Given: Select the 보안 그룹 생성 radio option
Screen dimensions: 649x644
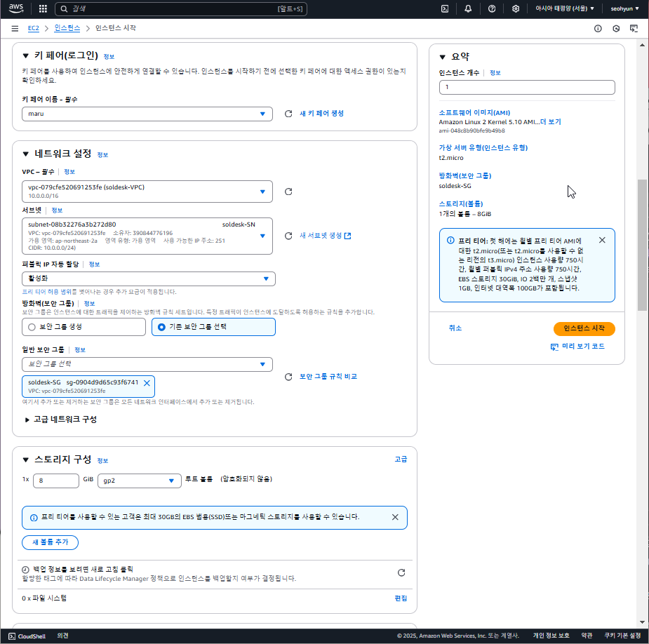Looking at the screenshot, I should click(x=83, y=327).
